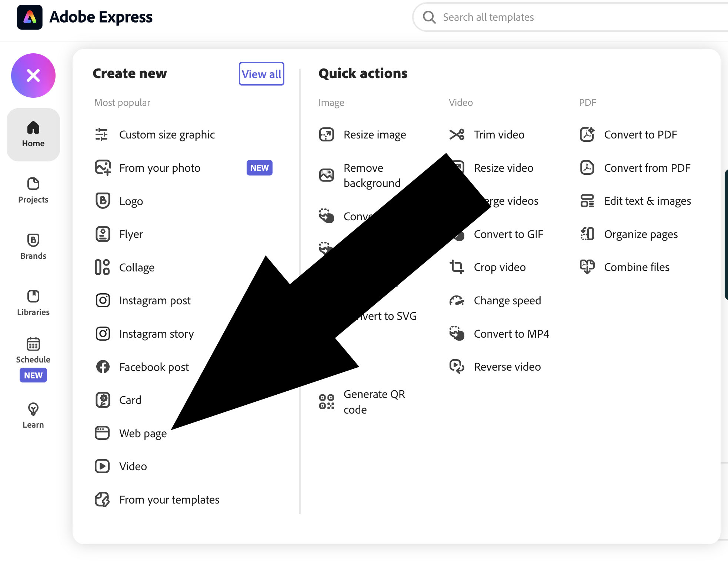Choose the Trim video label
This screenshot has width=728, height=565.
pyautogui.click(x=499, y=135)
